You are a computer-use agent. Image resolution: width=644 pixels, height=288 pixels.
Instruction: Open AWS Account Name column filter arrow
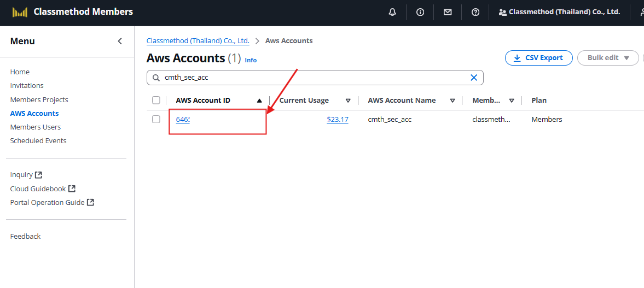(x=452, y=101)
